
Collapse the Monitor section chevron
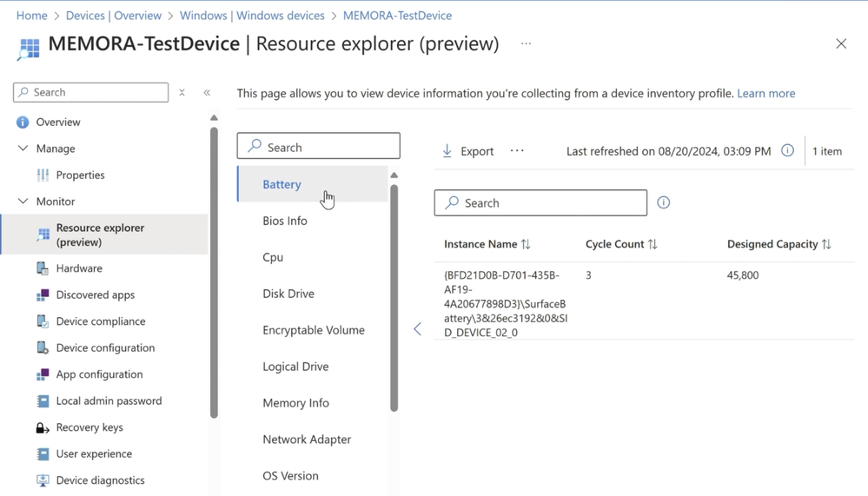tap(23, 202)
